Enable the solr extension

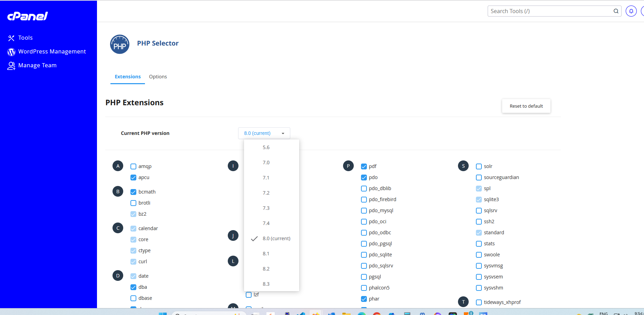click(x=479, y=166)
